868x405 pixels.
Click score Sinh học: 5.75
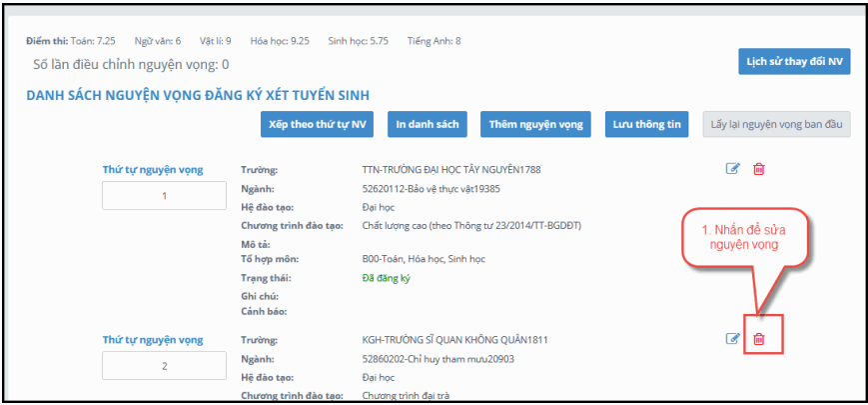click(359, 41)
